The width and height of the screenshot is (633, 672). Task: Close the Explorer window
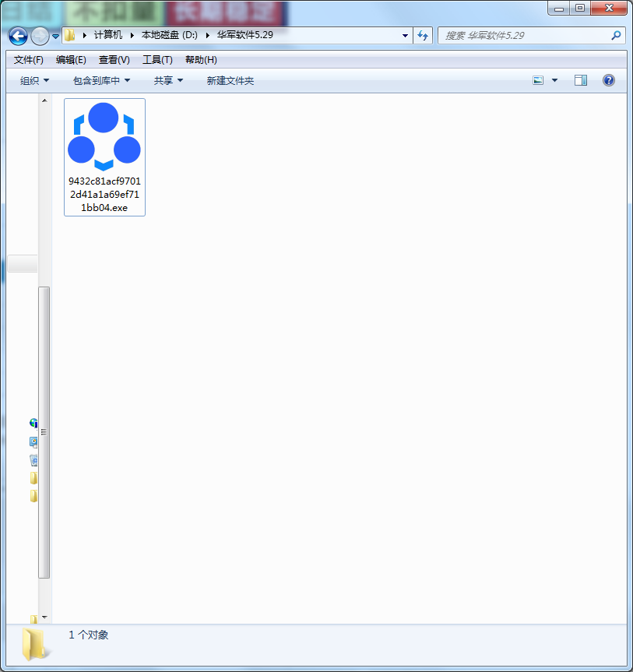point(609,8)
